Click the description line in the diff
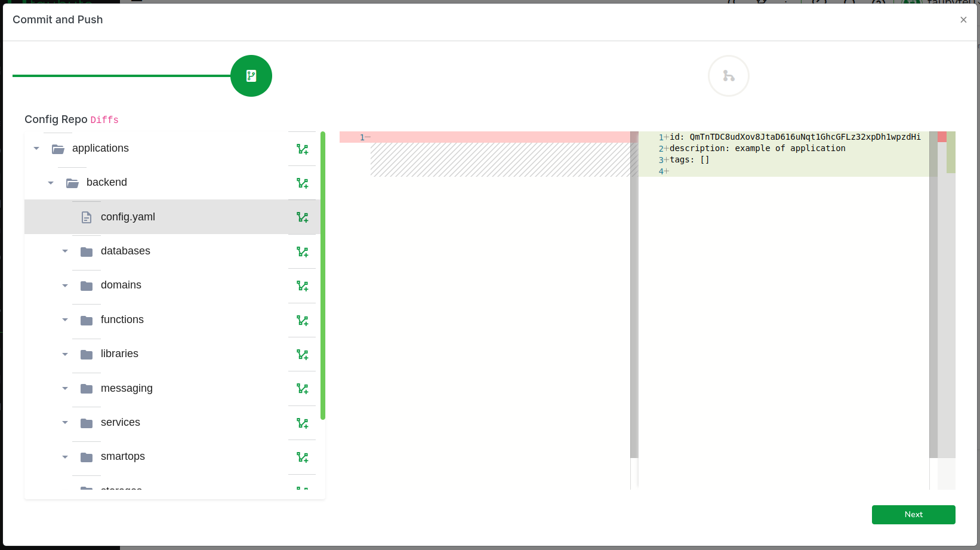This screenshot has height=550, width=980. 757,148
